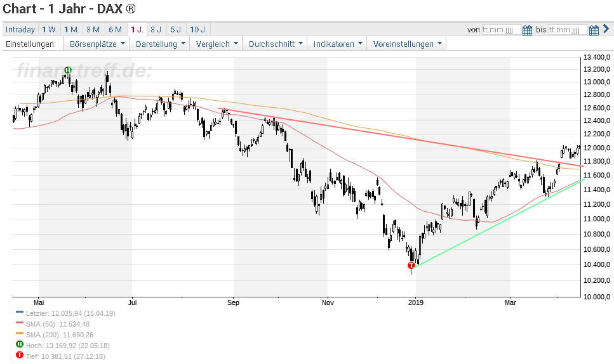Switch to the 3 M. timeframe
The width and height of the screenshot is (614, 364).
click(x=94, y=29)
